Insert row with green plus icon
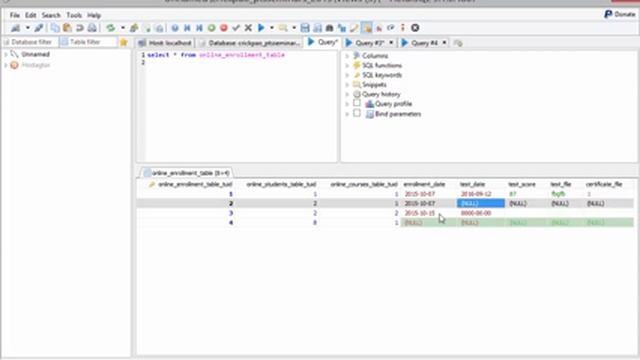Image resolution: width=640 pixels, height=360 pixels. point(211,28)
